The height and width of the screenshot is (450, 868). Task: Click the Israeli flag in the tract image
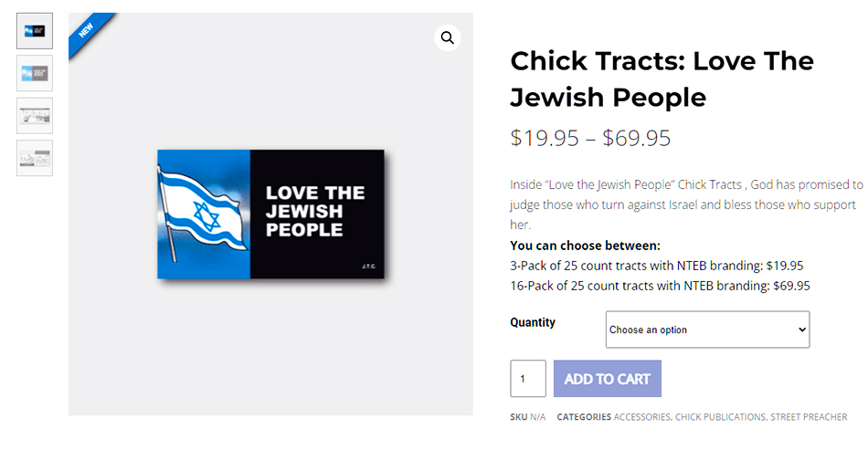point(202,213)
